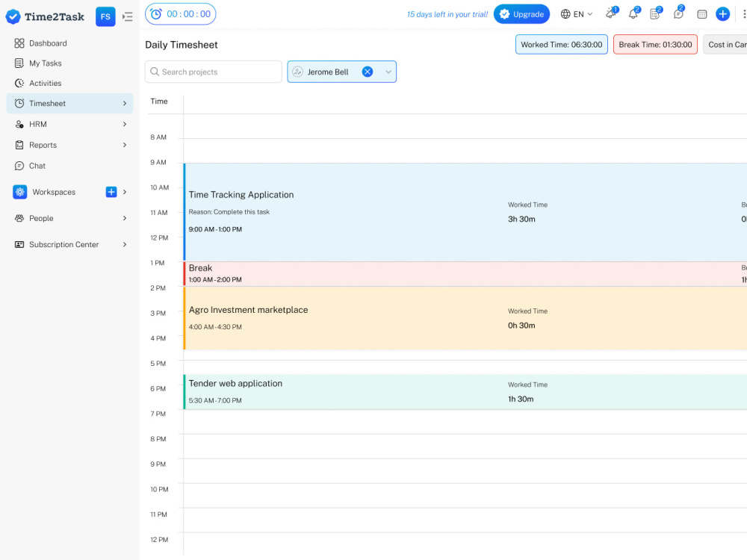This screenshot has height=560, width=747.
Task: Click the 0h 30m worked time value
Action: point(521,326)
